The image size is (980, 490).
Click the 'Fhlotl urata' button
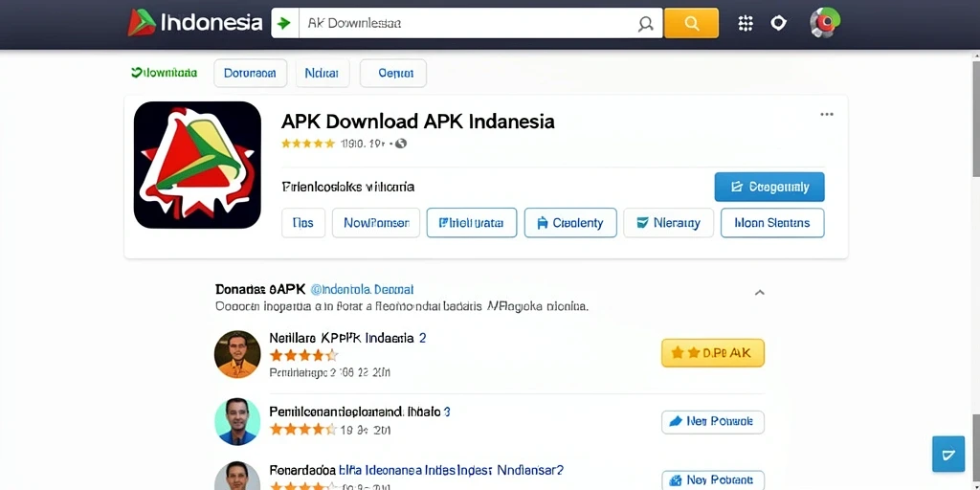(472, 223)
